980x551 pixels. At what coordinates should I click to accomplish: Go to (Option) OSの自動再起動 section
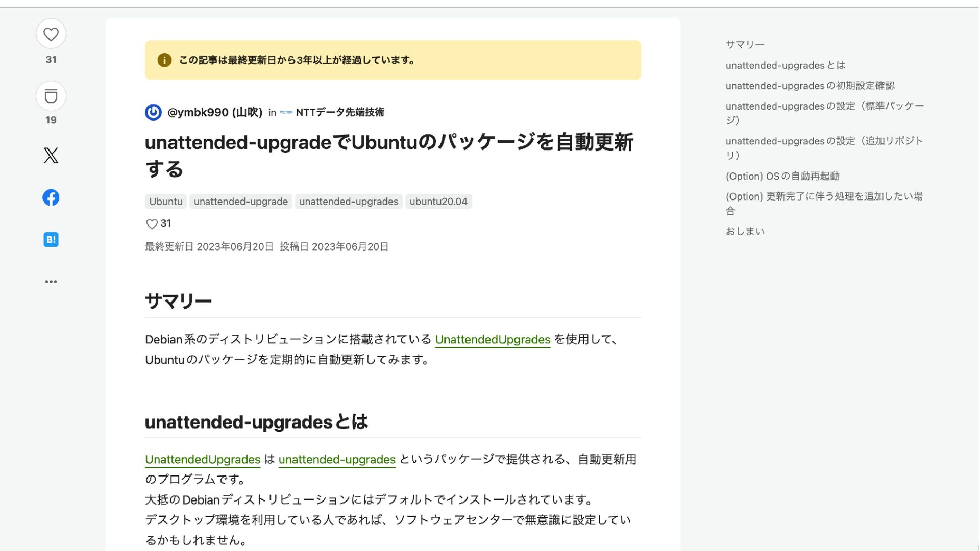click(782, 176)
